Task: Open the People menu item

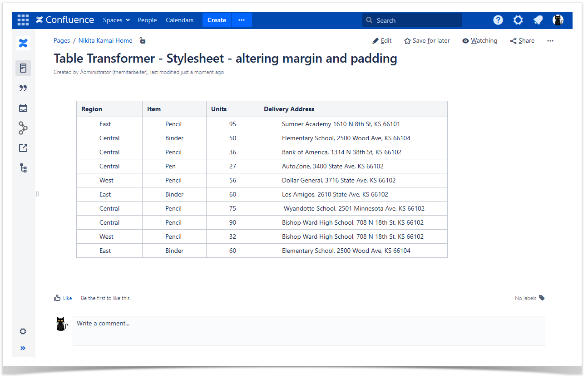Action: [147, 20]
